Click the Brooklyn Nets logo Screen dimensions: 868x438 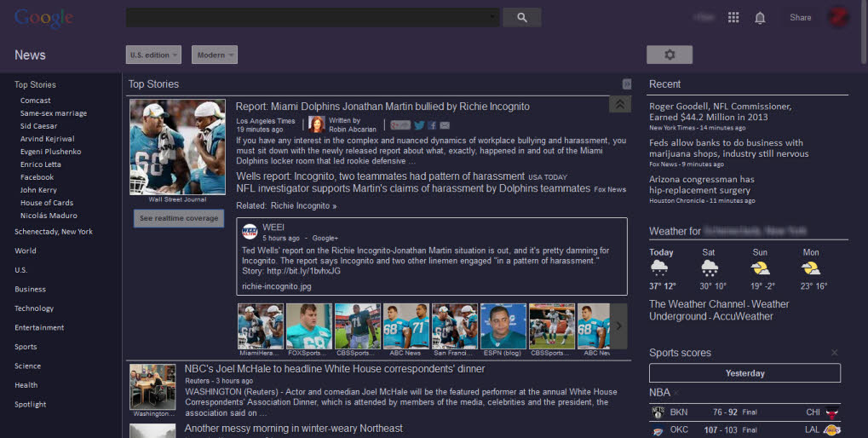[658, 412]
